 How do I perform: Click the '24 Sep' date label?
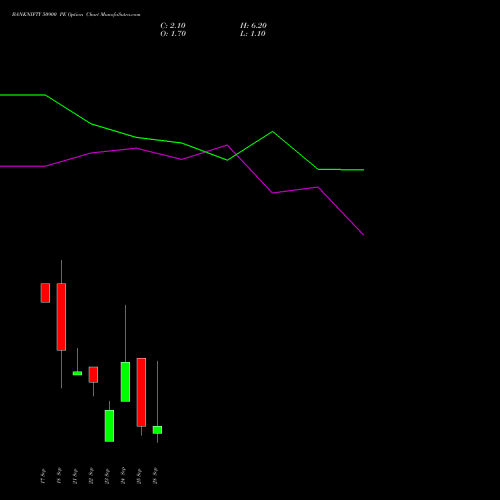coord(123,476)
